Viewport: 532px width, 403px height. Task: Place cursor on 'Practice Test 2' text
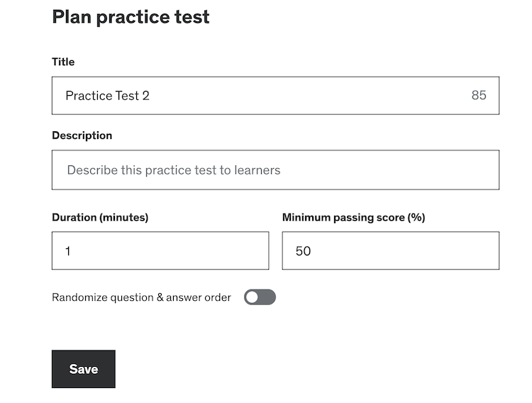[107, 95]
